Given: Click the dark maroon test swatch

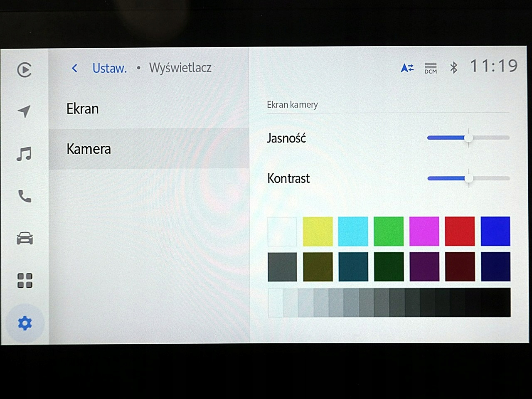Looking at the screenshot, I should [460, 267].
